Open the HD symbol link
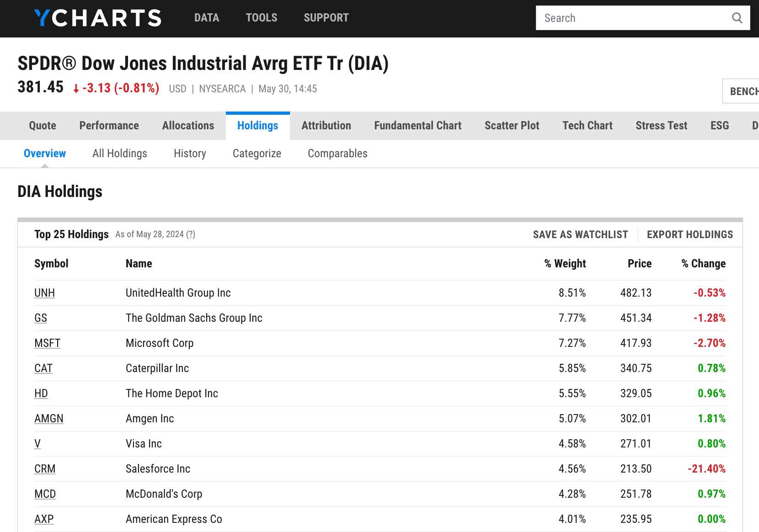 pyautogui.click(x=41, y=394)
